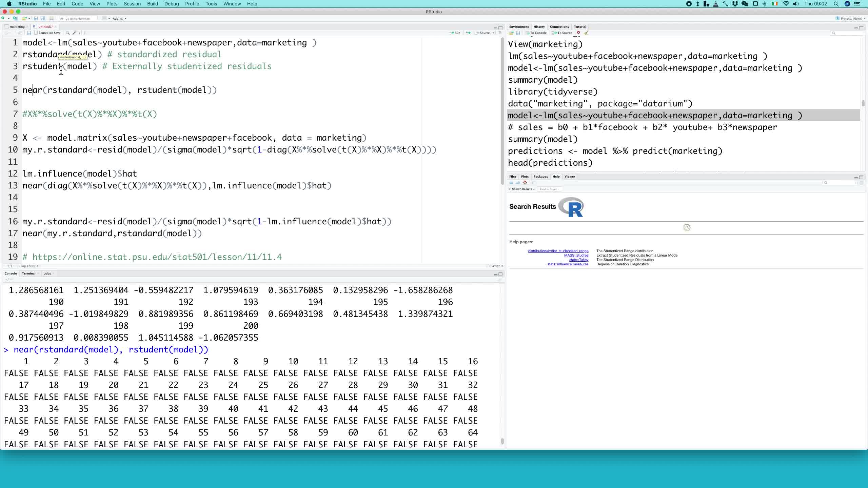The height and width of the screenshot is (488, 868).
Task: Click the Run button in the editor
Action: click(x=455, y=33)
